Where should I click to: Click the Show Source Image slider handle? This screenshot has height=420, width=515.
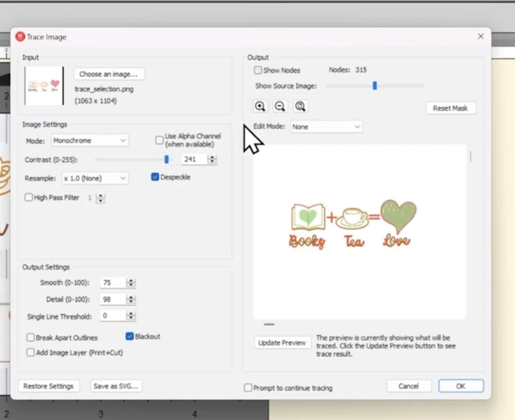pos(375,85)
